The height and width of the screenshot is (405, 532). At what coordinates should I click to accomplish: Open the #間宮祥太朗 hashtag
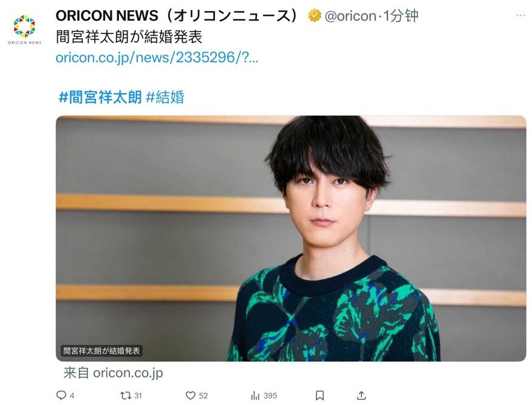coord(100,97)
